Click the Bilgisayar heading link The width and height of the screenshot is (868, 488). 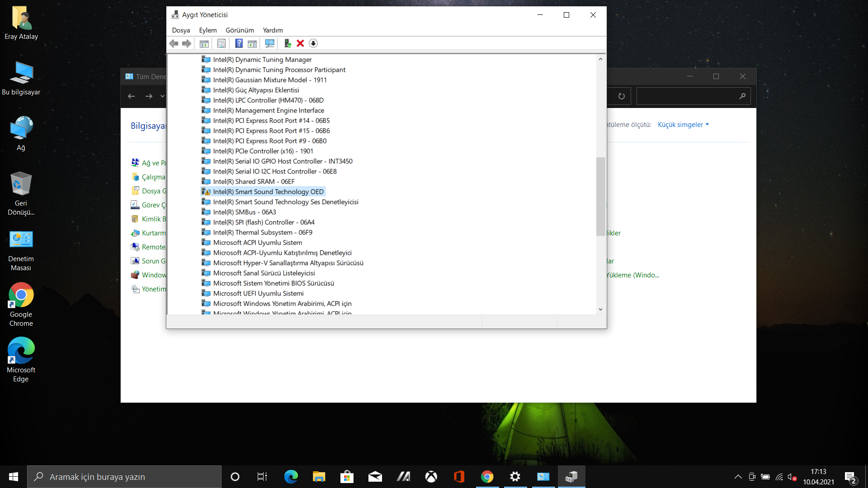tap(148, 126)
